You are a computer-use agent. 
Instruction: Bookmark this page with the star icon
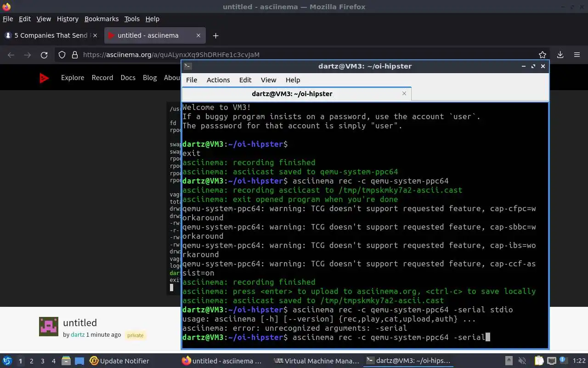543,55
